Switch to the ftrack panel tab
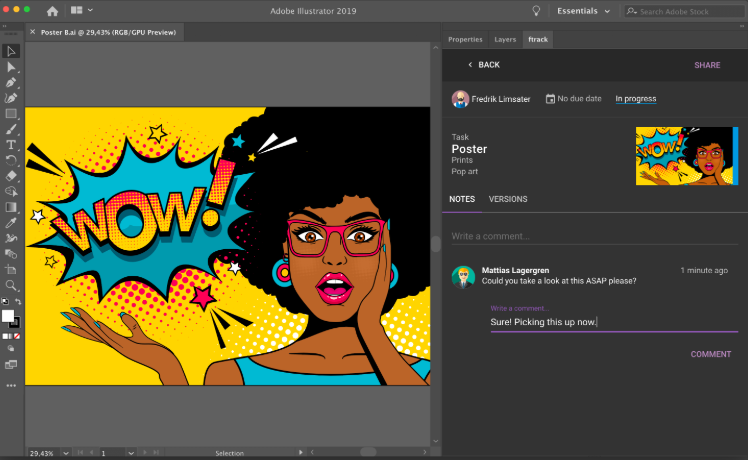This screenshot has height=460, width=748. 538,40
